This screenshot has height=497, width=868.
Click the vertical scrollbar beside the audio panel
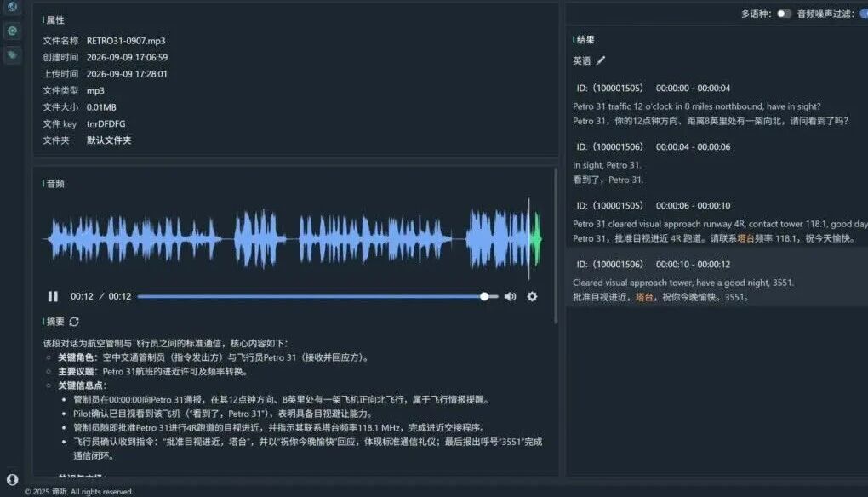point(555,246)
